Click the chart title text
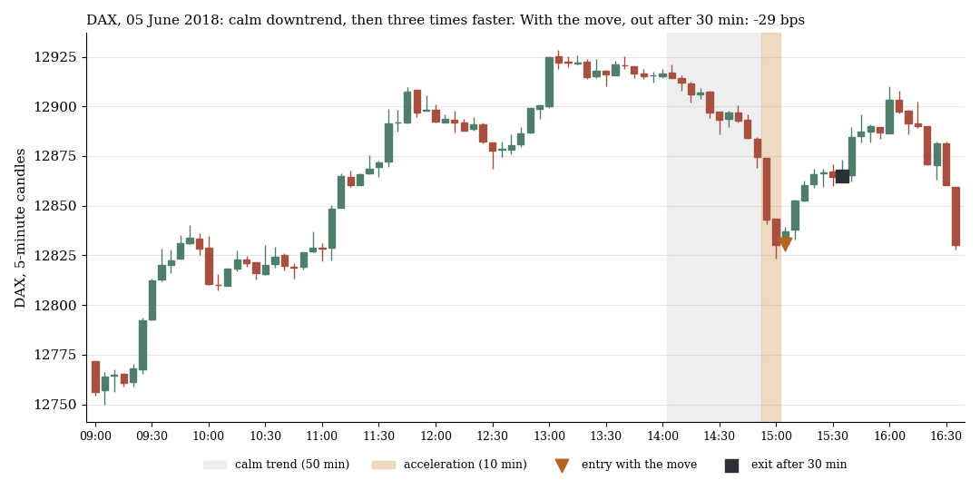The image size is (980, 490). [446, 20]
